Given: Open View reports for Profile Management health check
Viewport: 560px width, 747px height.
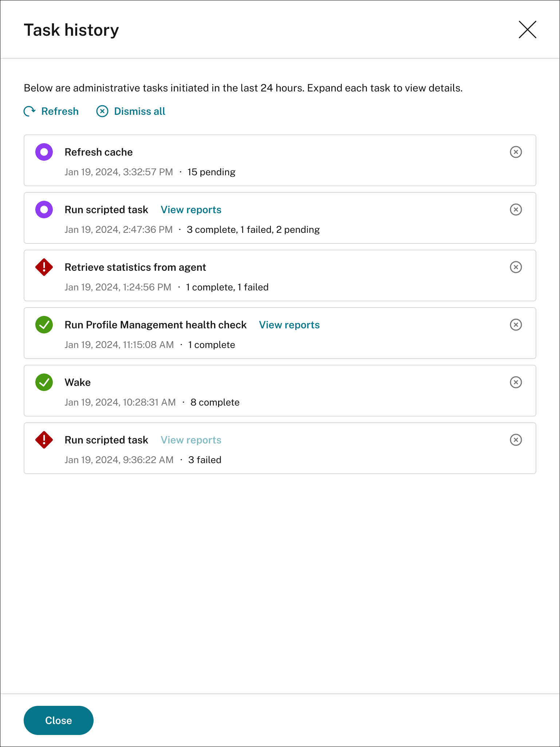Looking at the screenshot, I should pyautogui.click(x=289, y=325).
